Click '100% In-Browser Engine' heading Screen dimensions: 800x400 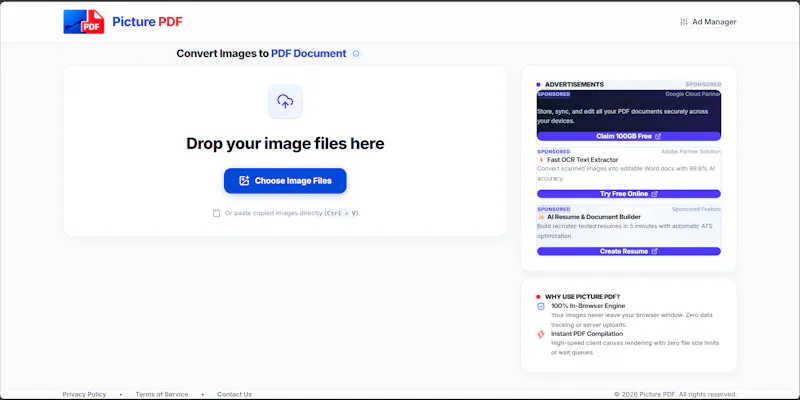[588, 306]
